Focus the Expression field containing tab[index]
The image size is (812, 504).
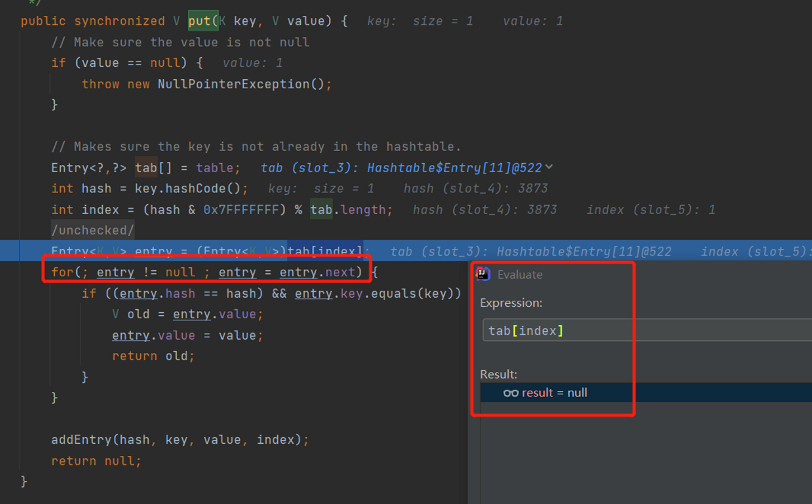647,330
